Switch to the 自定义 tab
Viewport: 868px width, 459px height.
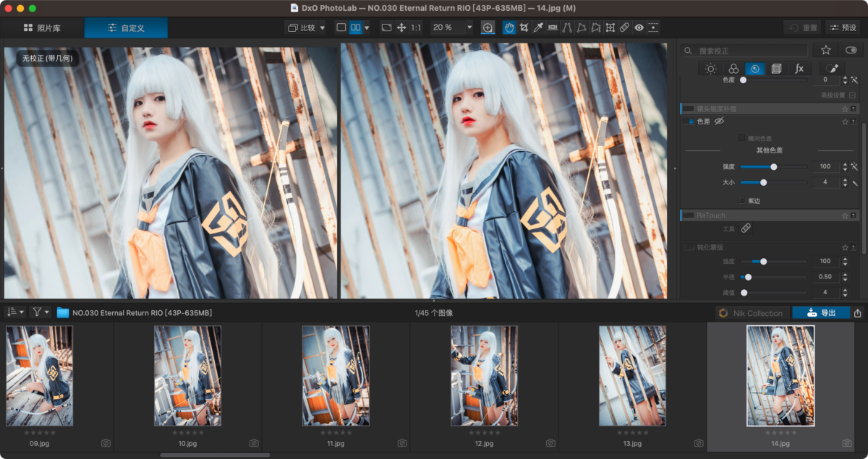tap(126, 27)
